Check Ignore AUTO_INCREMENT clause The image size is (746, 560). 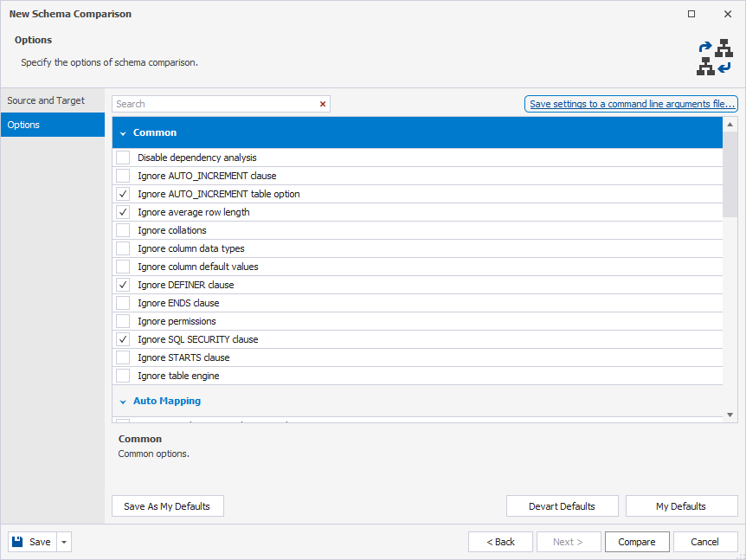(x=123, y=176)
